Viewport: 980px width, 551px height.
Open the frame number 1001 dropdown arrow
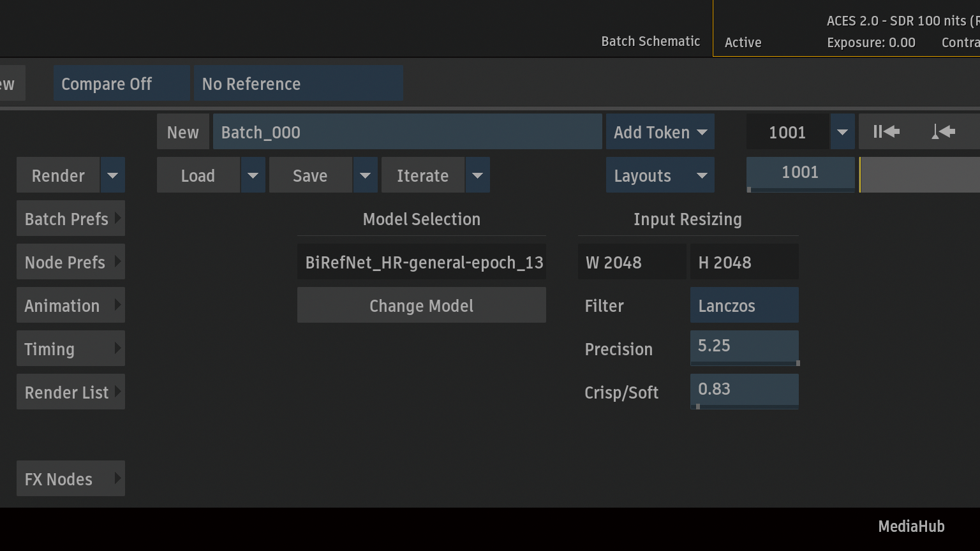[x=842, y=132]
